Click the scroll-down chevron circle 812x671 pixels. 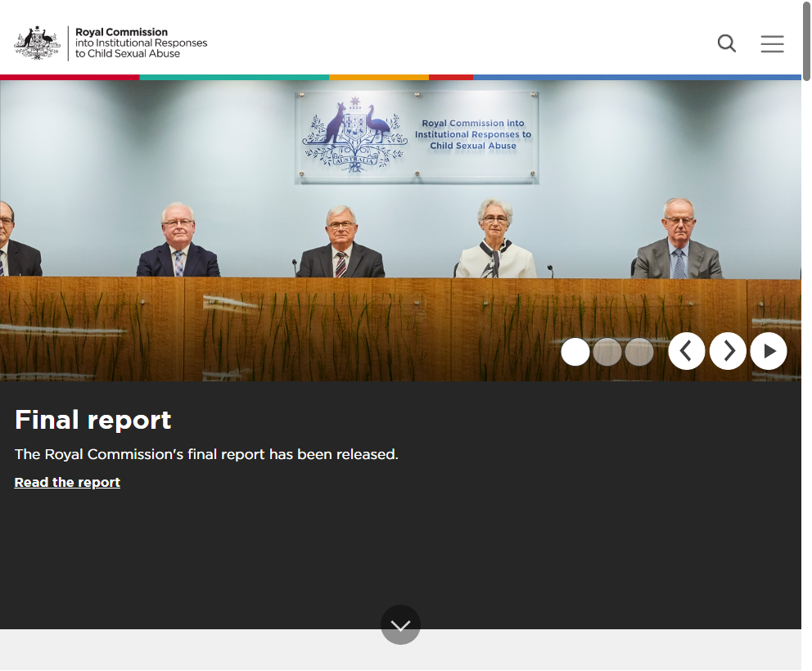pos(400,625)
